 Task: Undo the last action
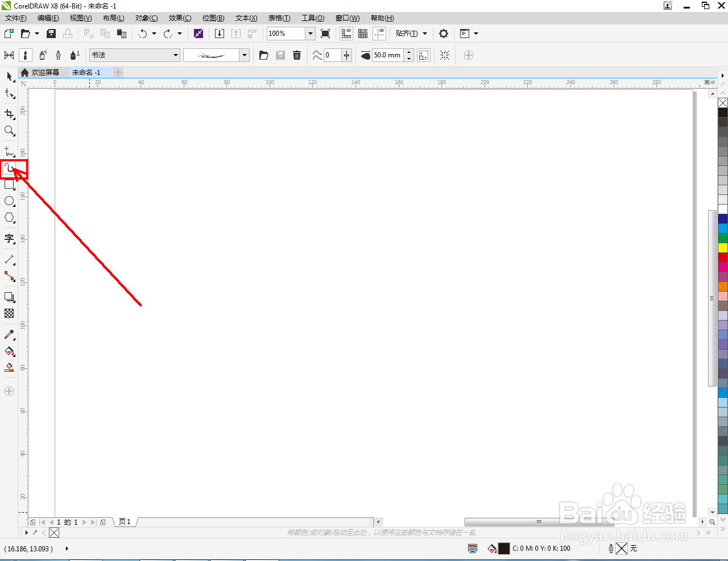143,34
